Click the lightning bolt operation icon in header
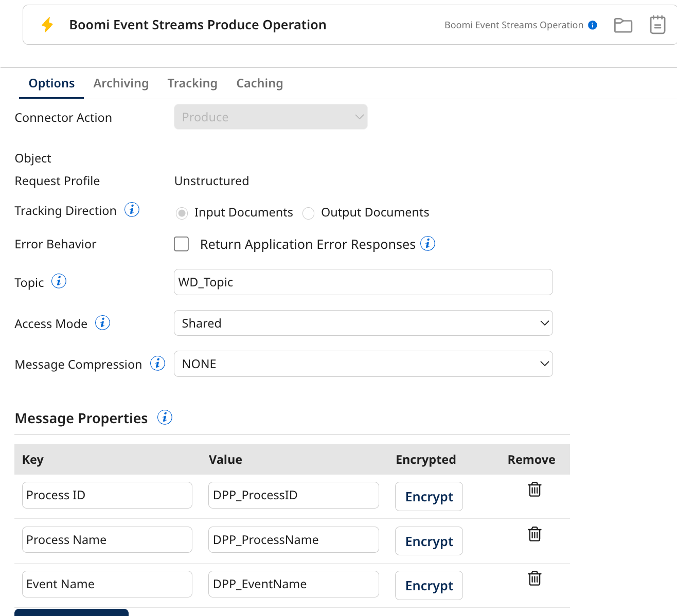The width and height of the screenshot is (677, 616). (x=47, y=24)
